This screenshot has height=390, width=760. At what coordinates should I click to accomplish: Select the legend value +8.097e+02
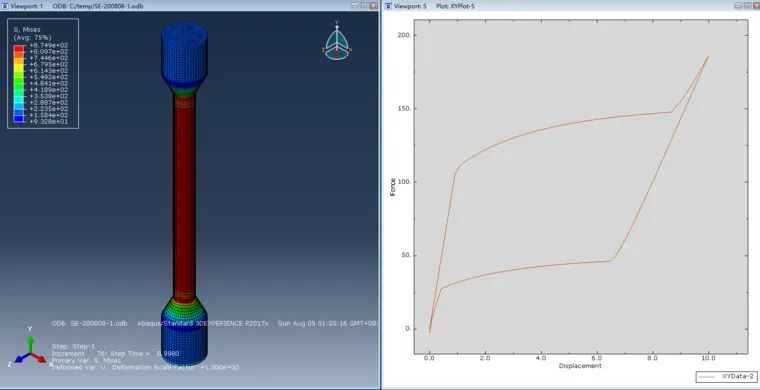click(x=48, y=51)
